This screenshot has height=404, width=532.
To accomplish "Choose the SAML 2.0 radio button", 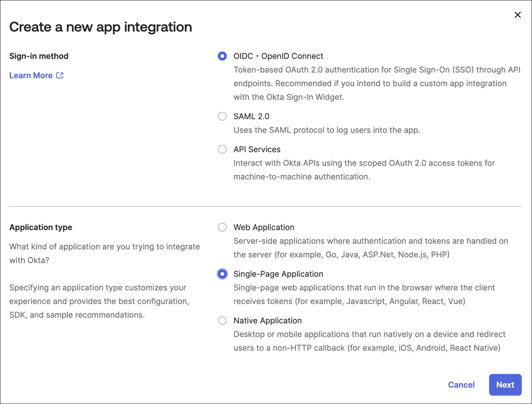I will (x=222, y=117).
